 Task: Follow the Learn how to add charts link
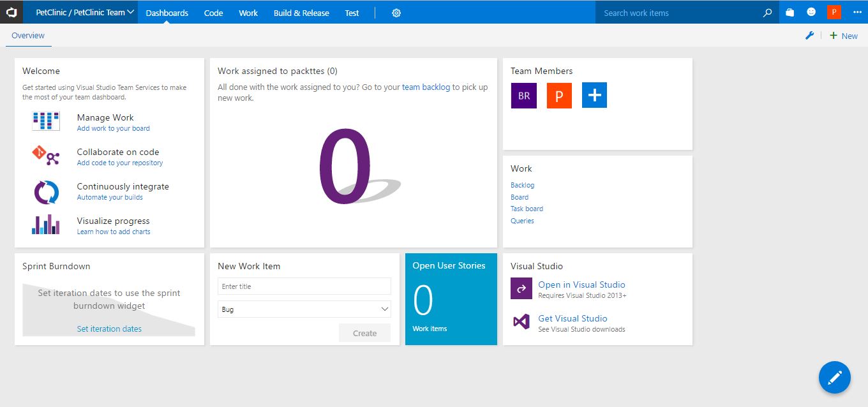(114, 232)
